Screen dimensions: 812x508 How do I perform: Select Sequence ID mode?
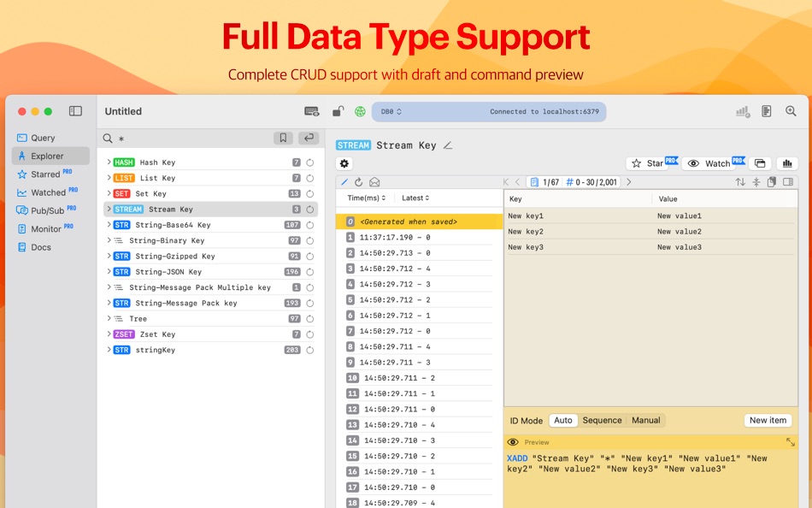pos(602,421)
